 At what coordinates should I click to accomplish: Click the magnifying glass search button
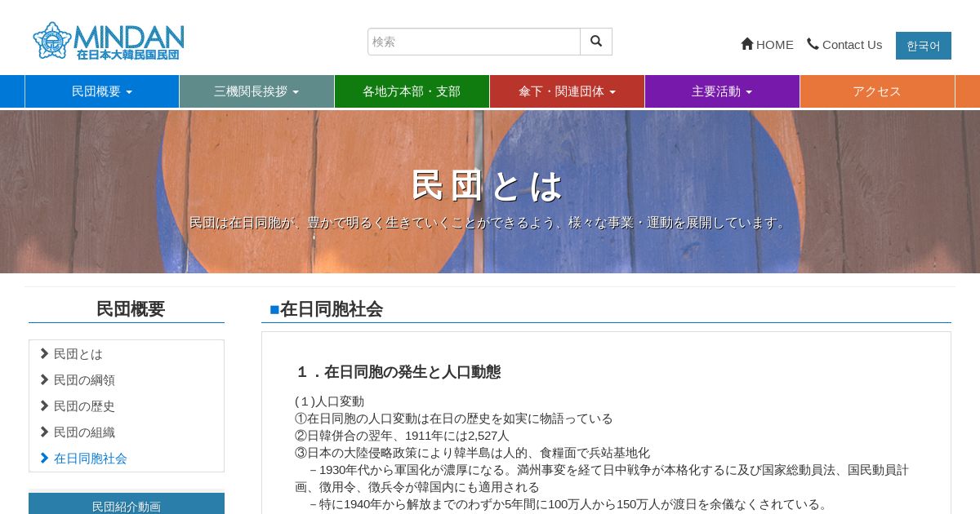596,42
